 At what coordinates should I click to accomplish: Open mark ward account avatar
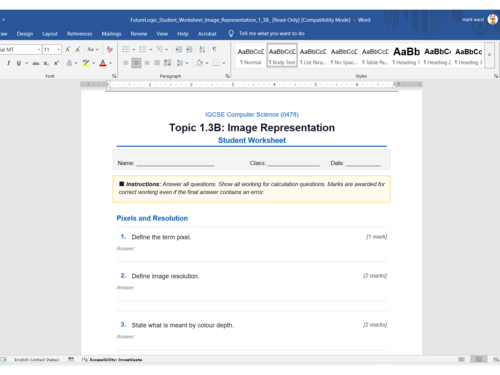tap(493, 19)
